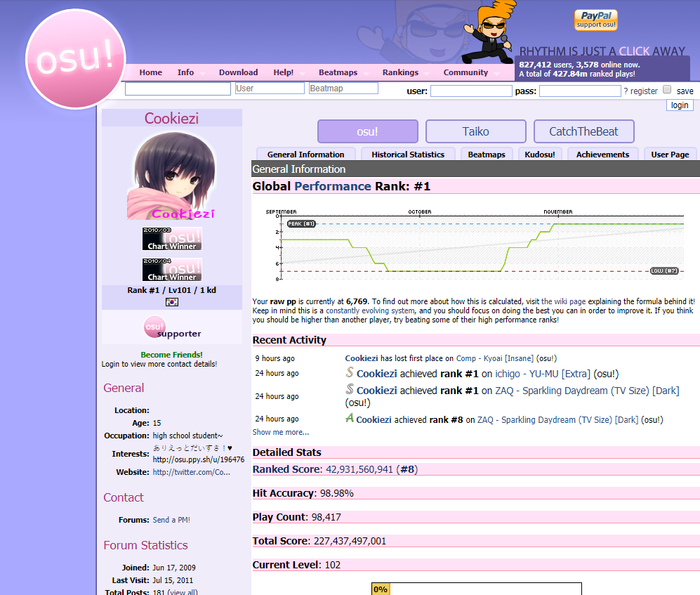
Task: Click the site search field
Action: pos(178,89)
